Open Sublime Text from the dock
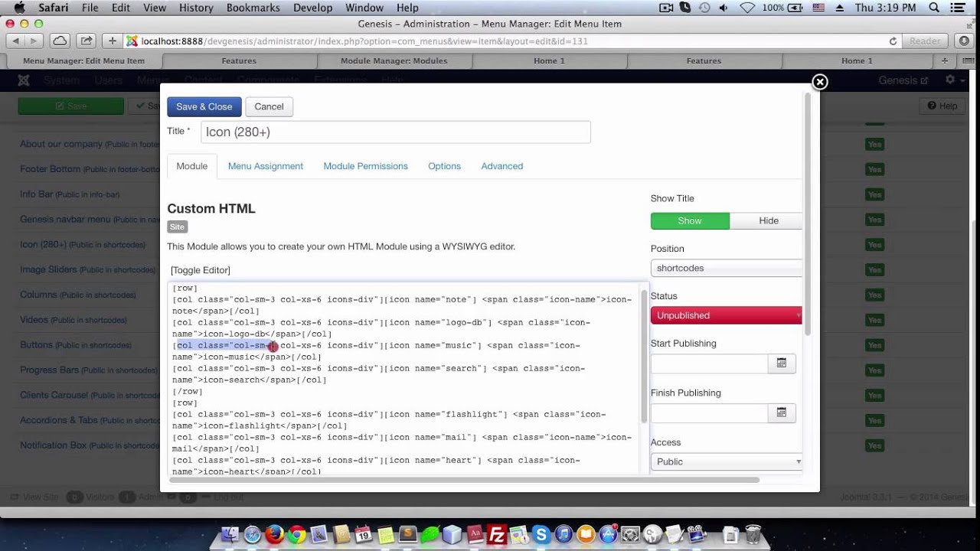 coord(408,534)
